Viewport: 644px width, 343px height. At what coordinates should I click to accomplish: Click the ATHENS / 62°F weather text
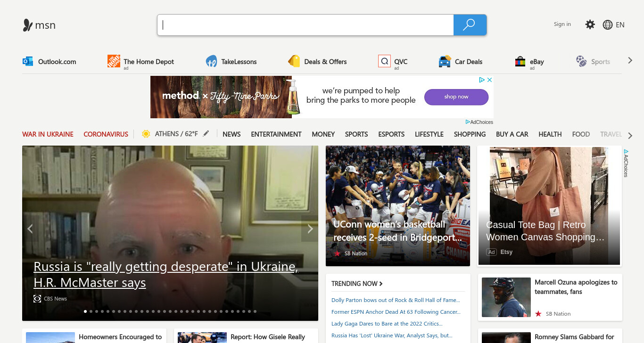176,134
